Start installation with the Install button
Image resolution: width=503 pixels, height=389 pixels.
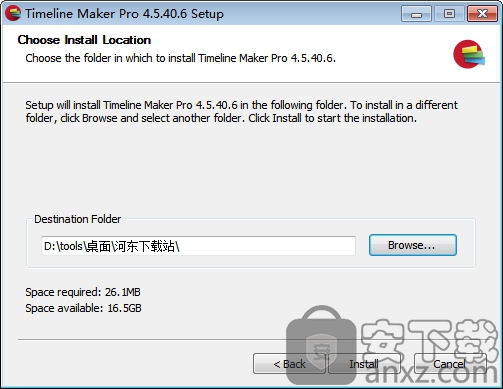click(364, 364)
